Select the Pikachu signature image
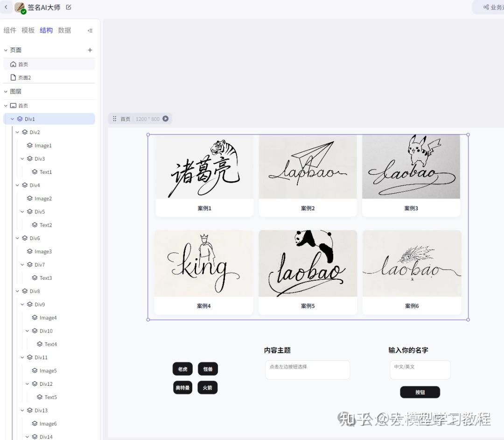The height and width of the screenshot is (440, 504). 411,167
